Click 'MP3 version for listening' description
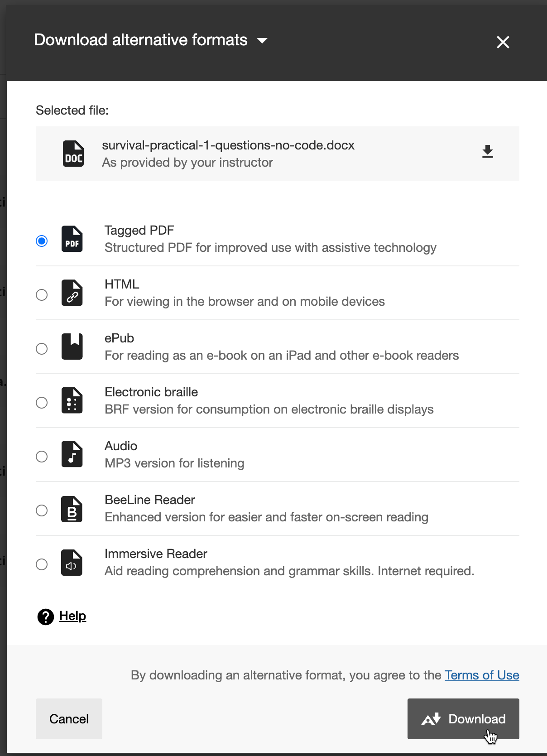The width and height of the screenshot is (547, 756). 174,463
